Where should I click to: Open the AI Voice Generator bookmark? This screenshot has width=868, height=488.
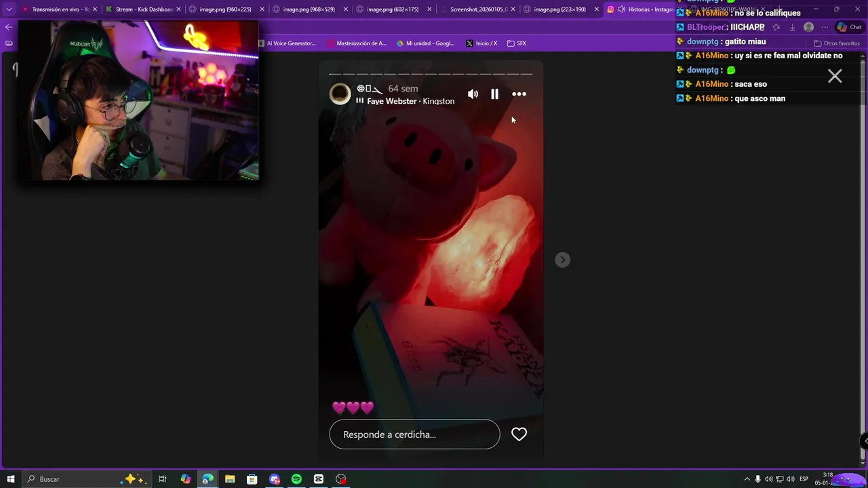click(x=287, y=43)
